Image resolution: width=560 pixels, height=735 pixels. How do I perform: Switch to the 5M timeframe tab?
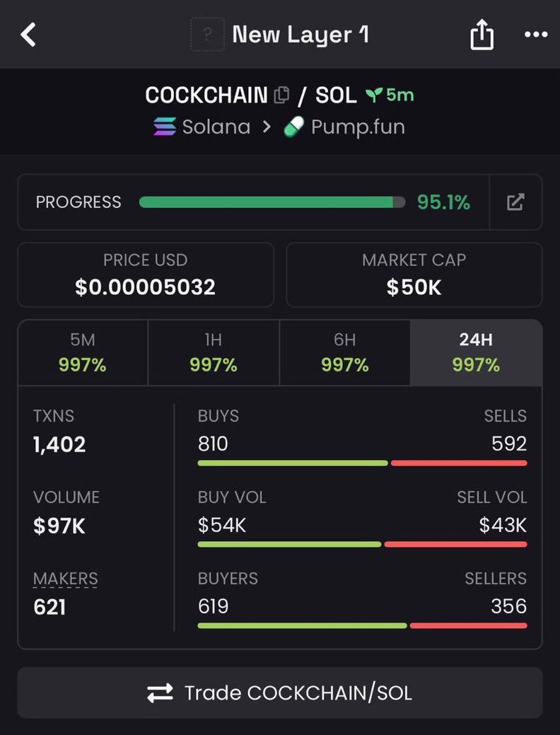click(x=83, y=352)
